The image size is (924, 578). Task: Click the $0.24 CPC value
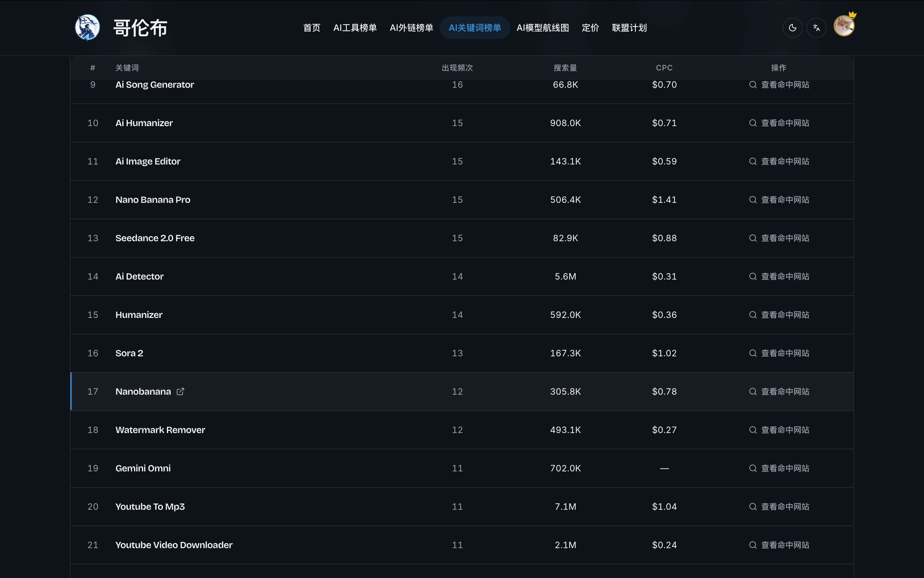(664, 545)
